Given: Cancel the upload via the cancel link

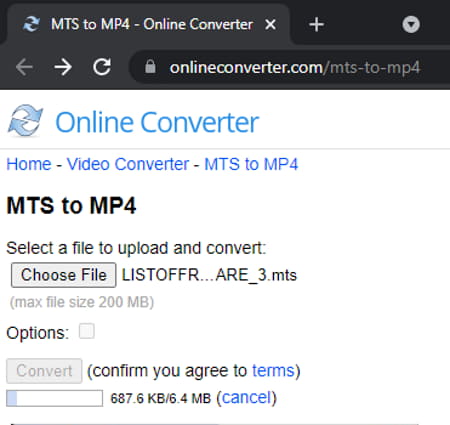Looking at the screenshot, I should coord(247,398).
